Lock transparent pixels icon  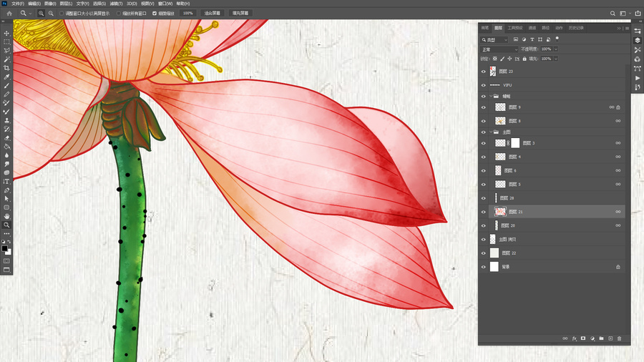495,59
